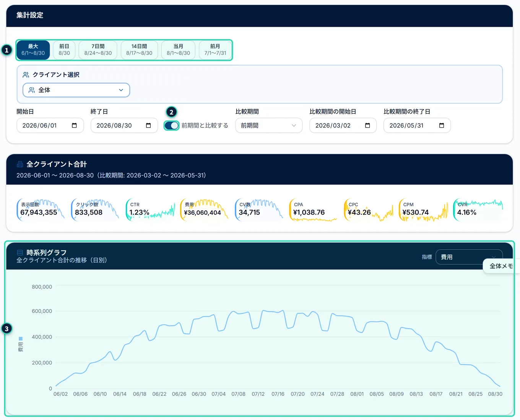Open the calendar picker icon for 終了日
This screenshot has width=520, height=420.
[x=148, y=125]
